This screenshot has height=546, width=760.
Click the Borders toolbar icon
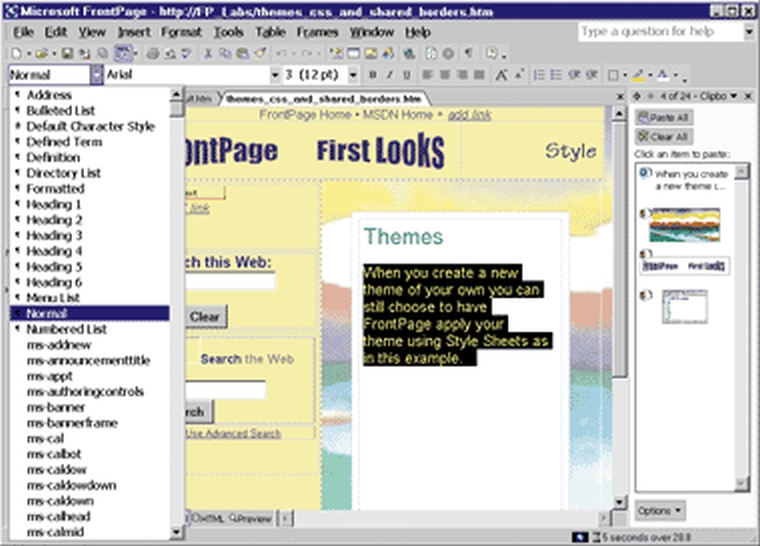(614, 75)
